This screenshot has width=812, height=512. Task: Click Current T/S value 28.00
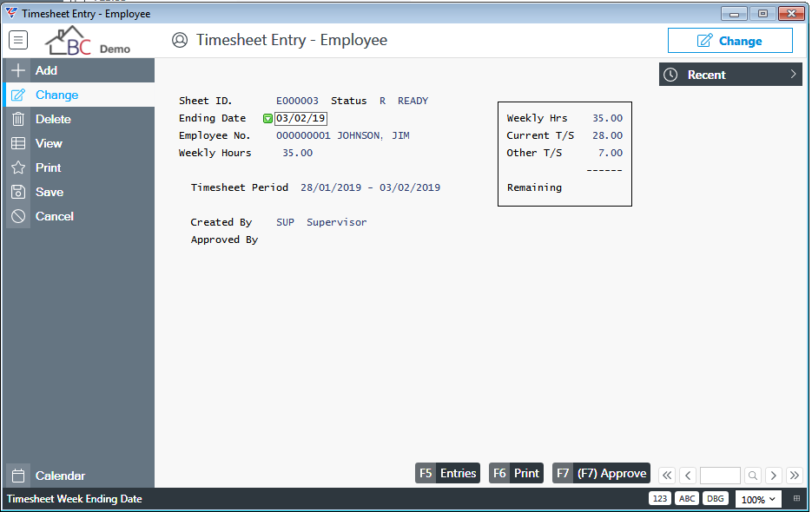tap(607, 135)
